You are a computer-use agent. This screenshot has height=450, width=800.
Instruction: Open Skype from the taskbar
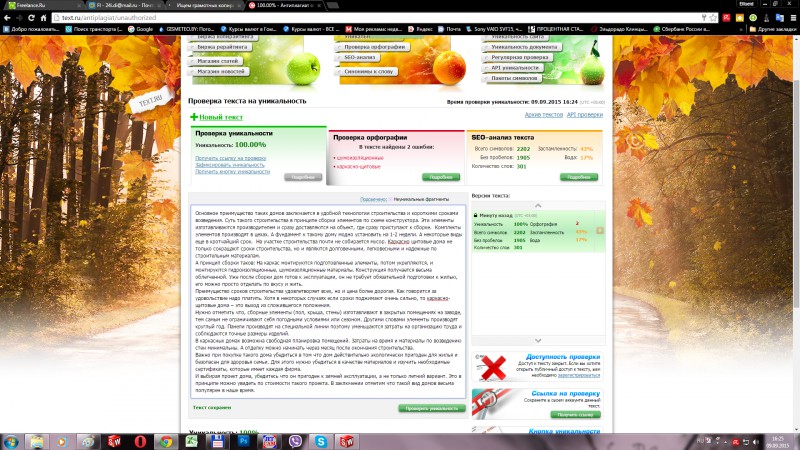[321, 441]
